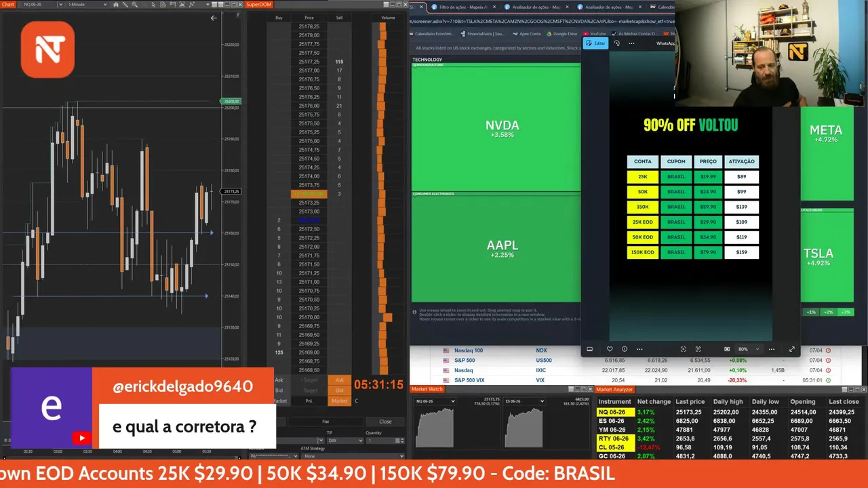The height and width of the screenshot is (488, 868).
Task: Adjust the Quantity stepper arrows
Action: click(402, 441)
